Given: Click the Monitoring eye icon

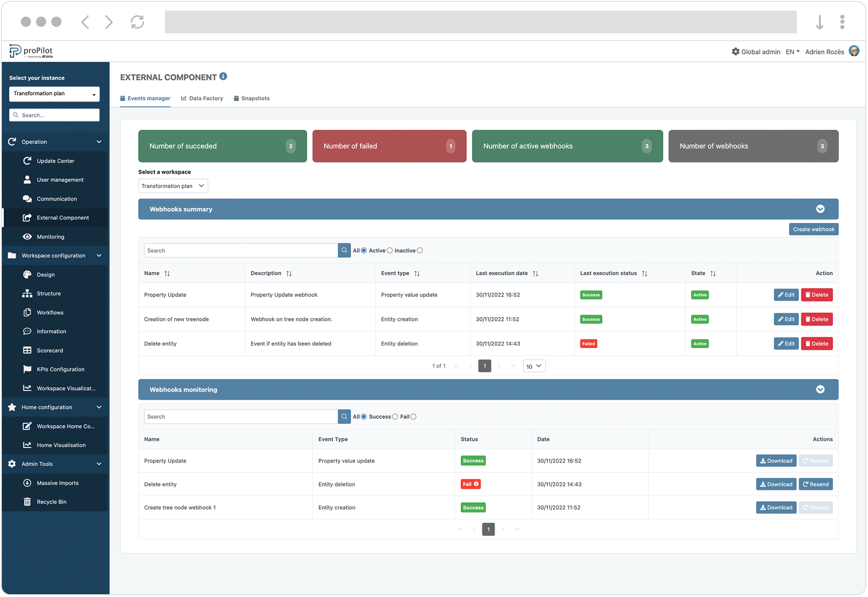Looking at the screenshot, I should pos(28,236).
